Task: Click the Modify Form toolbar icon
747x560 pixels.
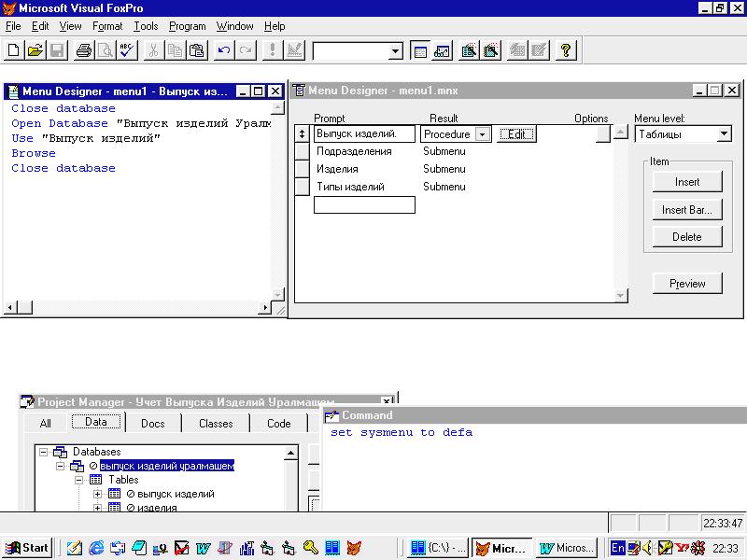Action: pos(294,50)
